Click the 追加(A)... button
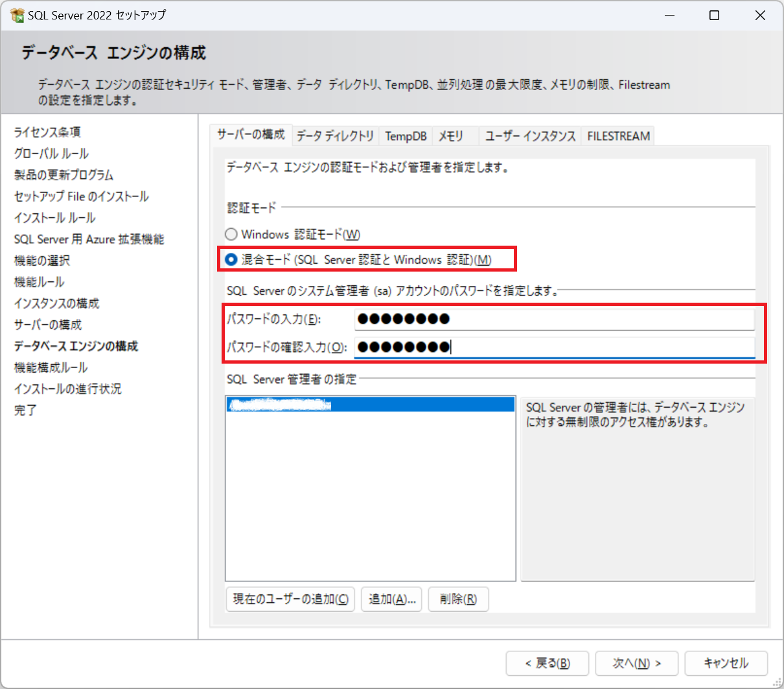Image resolution: width=784 pixels, height=689 pixels. point(392,600)
